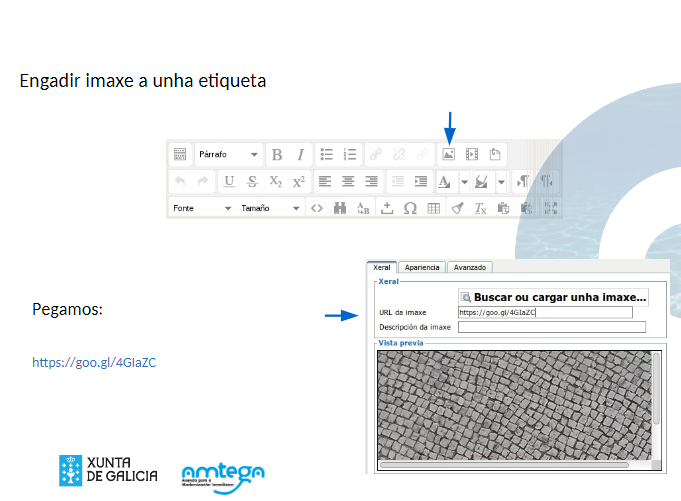Open the https://goo.gl/4GIaZC link

[94, 363]
